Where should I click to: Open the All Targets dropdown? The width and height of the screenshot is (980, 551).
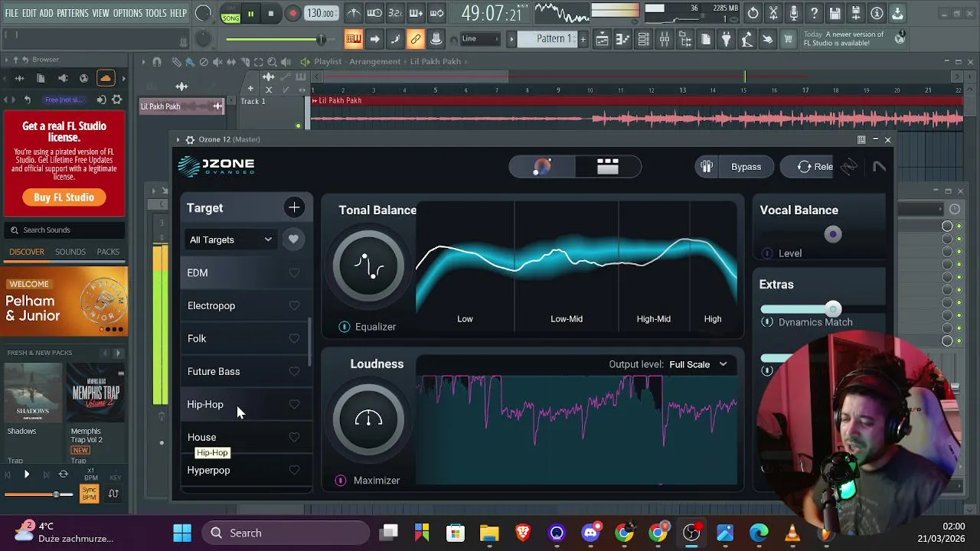(230, 240)
